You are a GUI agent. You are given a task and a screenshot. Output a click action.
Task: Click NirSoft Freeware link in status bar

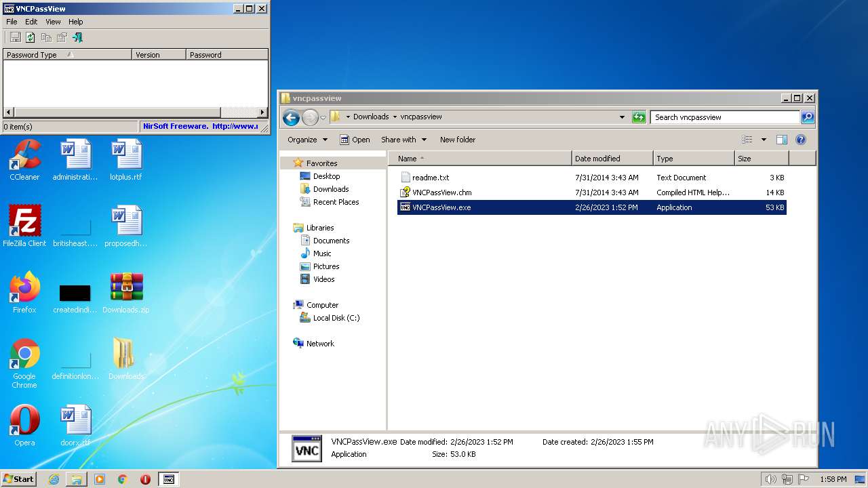point(200,126)
